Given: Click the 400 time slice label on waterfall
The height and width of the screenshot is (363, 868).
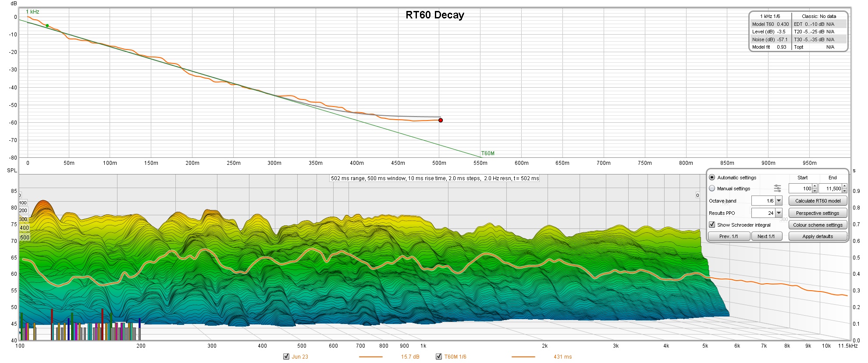Looking at the screenshot, I should pos(25,228).
